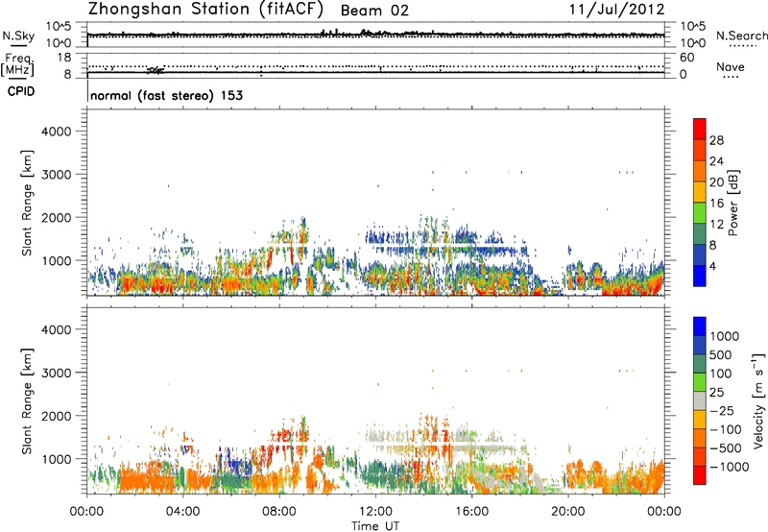The image size is (768, 532).
Task: Pick the red bottom segment of velocity colorbar
Action: pyautogui.click(x=700, y=475)
